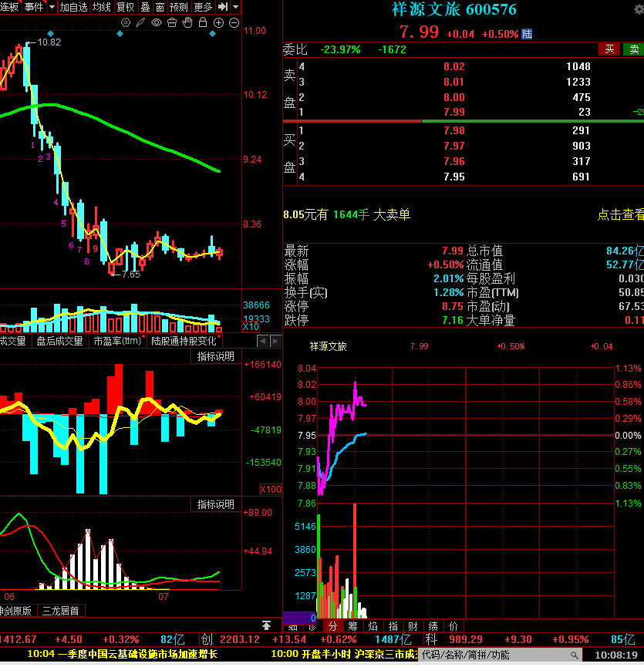Click the 复权 adjustment option
Image resolution: width=644 pixels, height=667 pixels.
coord(125,7)
